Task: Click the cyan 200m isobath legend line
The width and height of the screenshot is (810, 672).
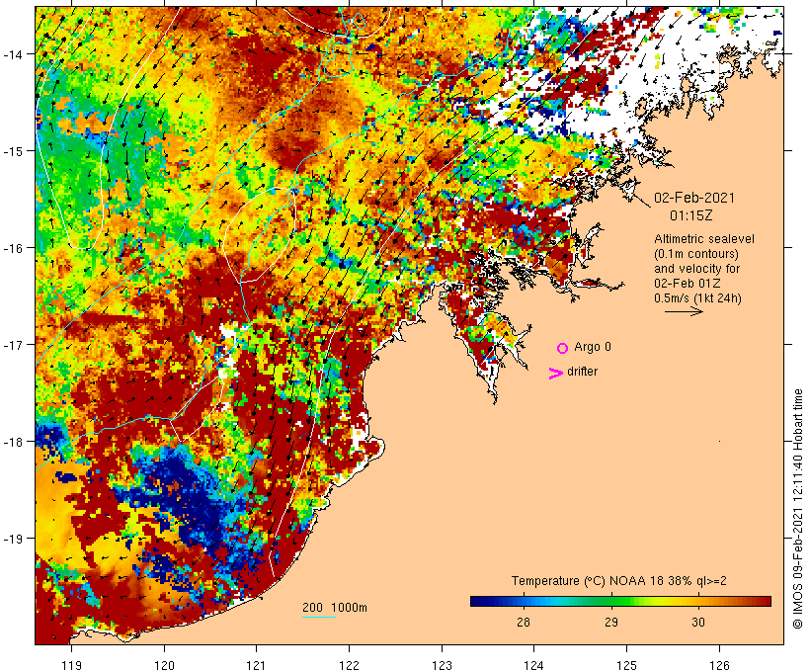Action: [319, 617]
